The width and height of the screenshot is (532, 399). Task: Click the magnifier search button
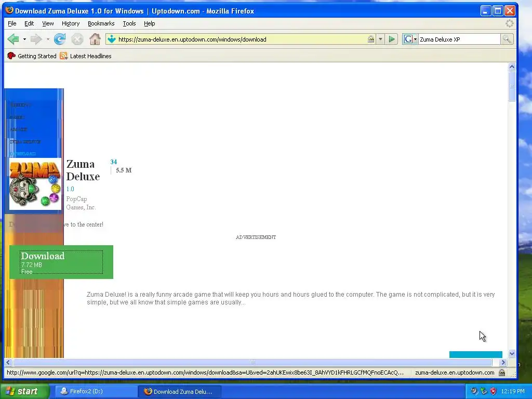507,39
